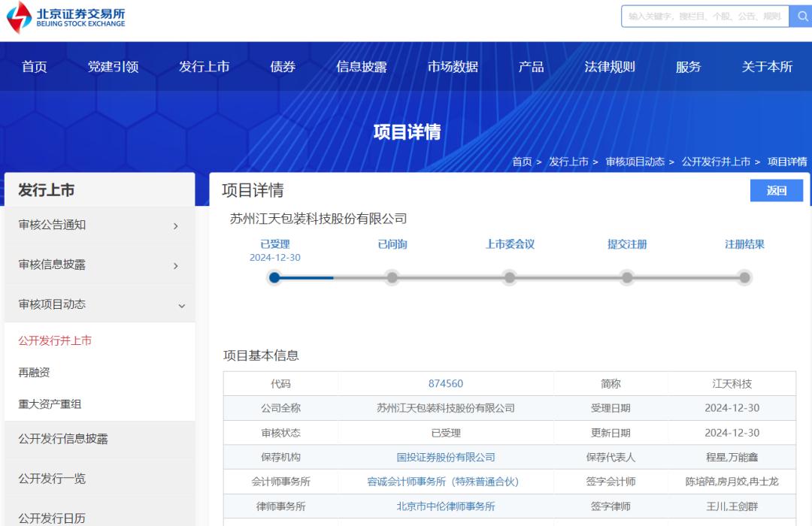Click the 程星,万能鑫 sponsor representatives cell
The image size is (812, 526).
pyautogui.click(x=732, y=457)
